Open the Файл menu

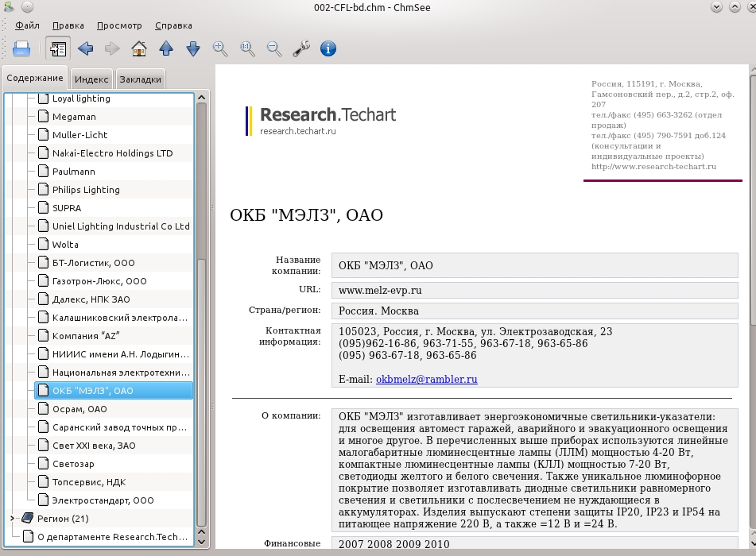click(27, 25)
